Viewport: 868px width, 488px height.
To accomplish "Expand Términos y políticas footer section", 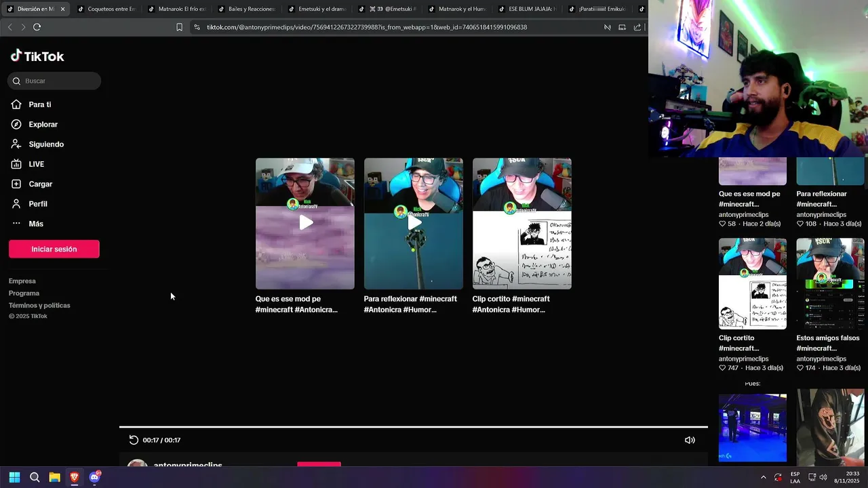I will (x=39, y=306).
